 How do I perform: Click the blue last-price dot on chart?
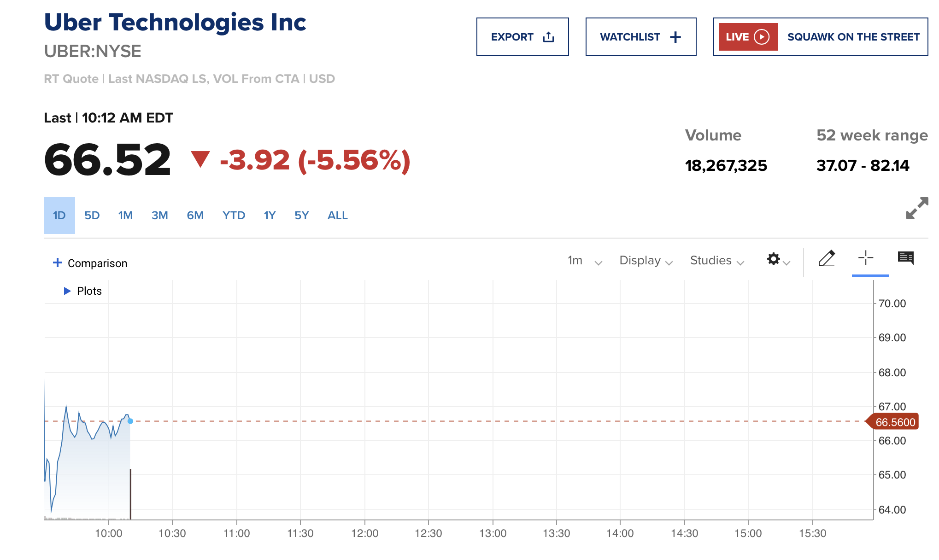(x=130, y=421)
